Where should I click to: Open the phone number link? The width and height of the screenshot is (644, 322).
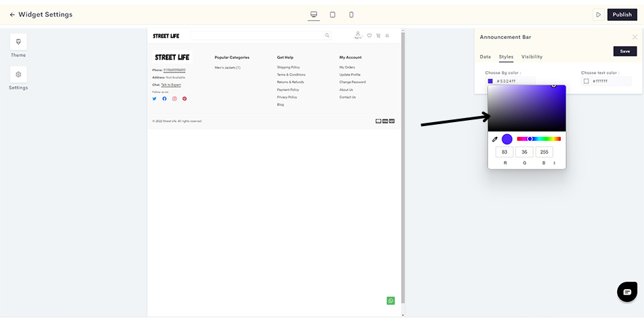tap(174, 70)
